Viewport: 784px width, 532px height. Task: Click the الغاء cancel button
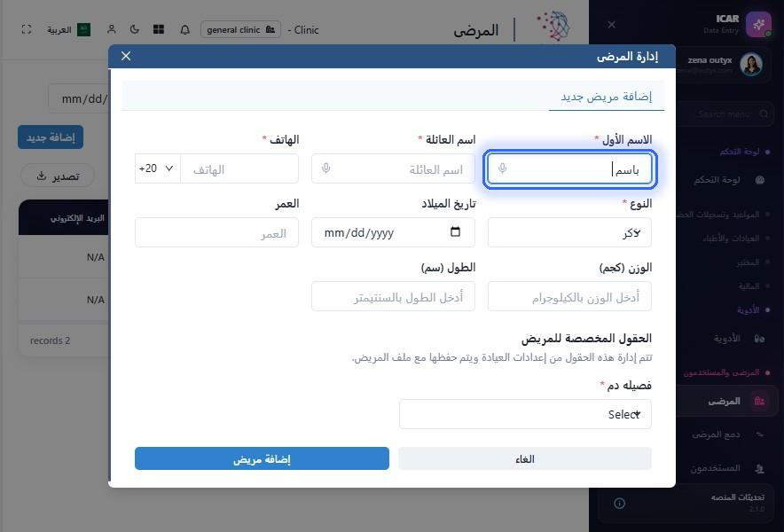(x=525, y=458)
